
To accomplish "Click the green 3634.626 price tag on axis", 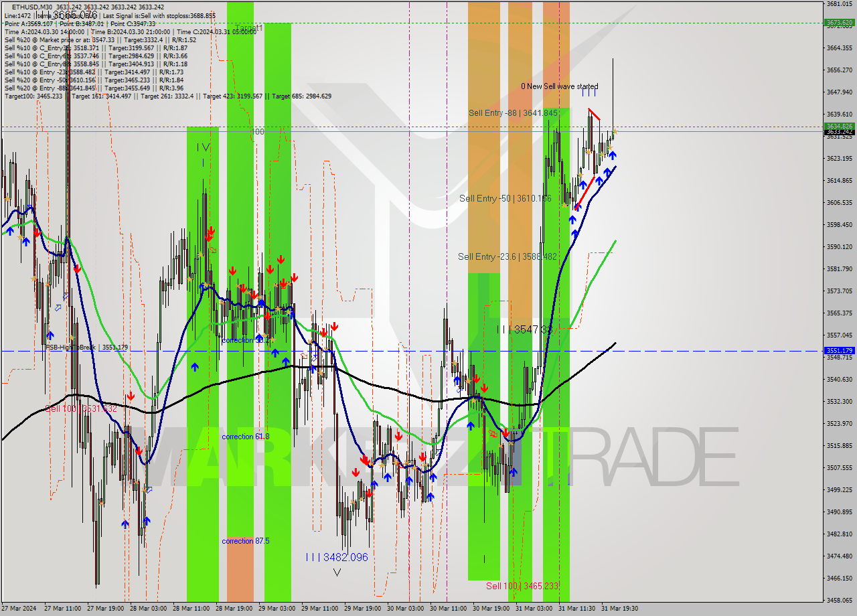I will click(x=839, y=126).
